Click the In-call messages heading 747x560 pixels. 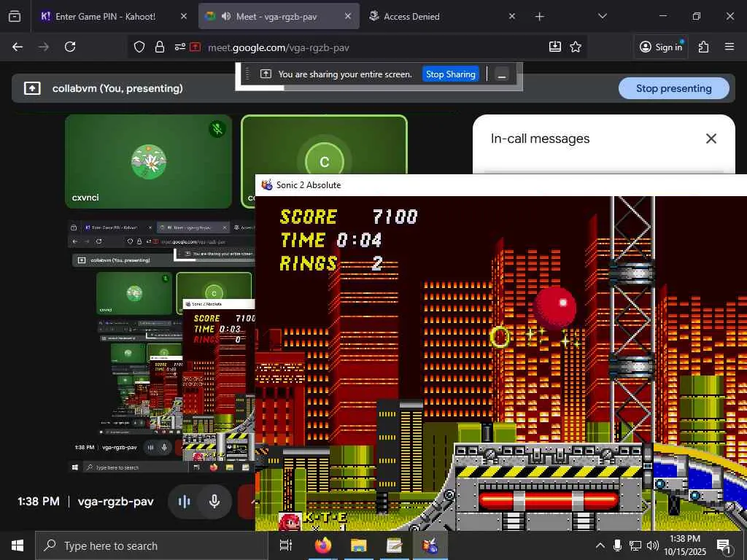tap(541, 139)
